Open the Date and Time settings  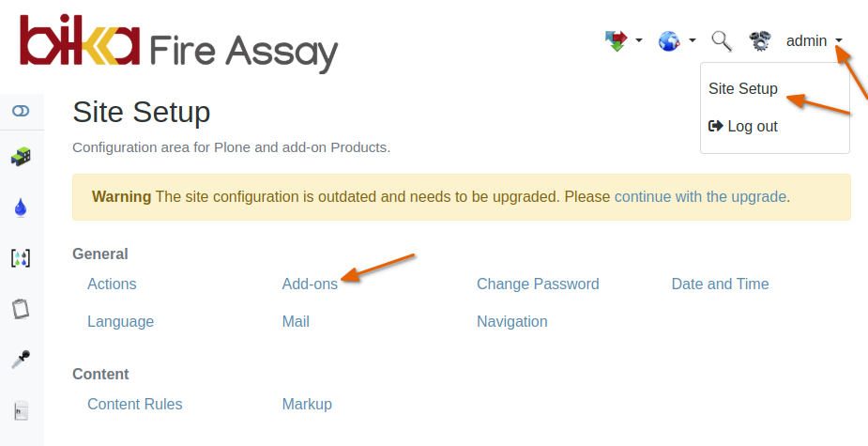(x=720, y=284)
